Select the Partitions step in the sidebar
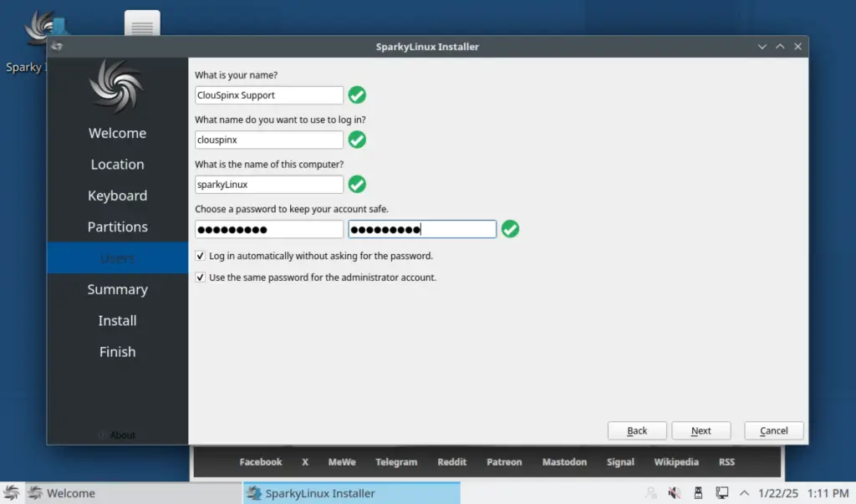This screenshot has height=504, width=856. [117, 227]
